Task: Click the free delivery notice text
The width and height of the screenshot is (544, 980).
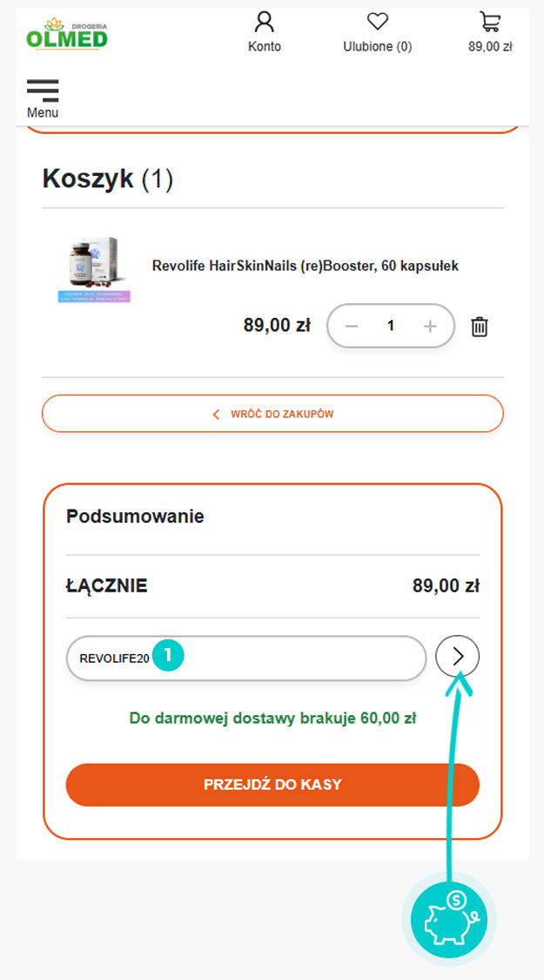Action: tap(272, 719)
